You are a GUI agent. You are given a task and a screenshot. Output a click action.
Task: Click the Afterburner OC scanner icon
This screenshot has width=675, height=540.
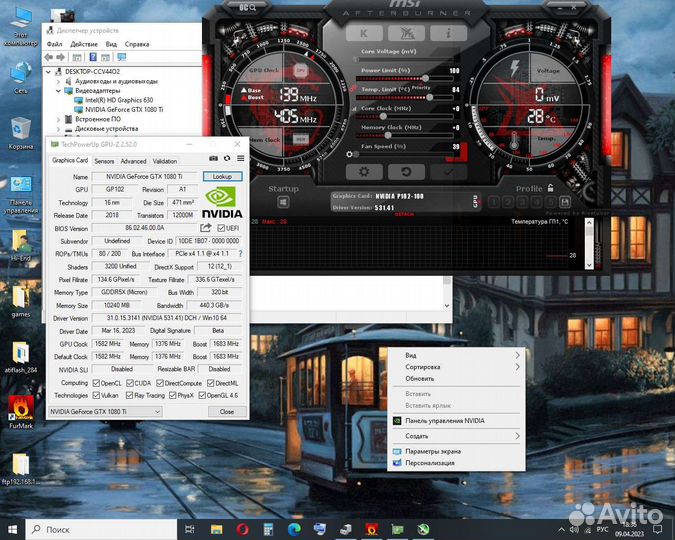coord(248,7)
